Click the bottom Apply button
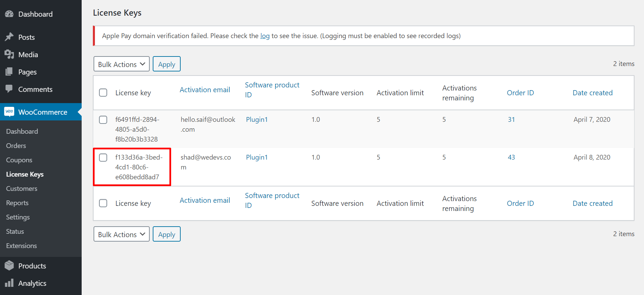The height and width of the screenshot is (295, 644). coord(167,234)
